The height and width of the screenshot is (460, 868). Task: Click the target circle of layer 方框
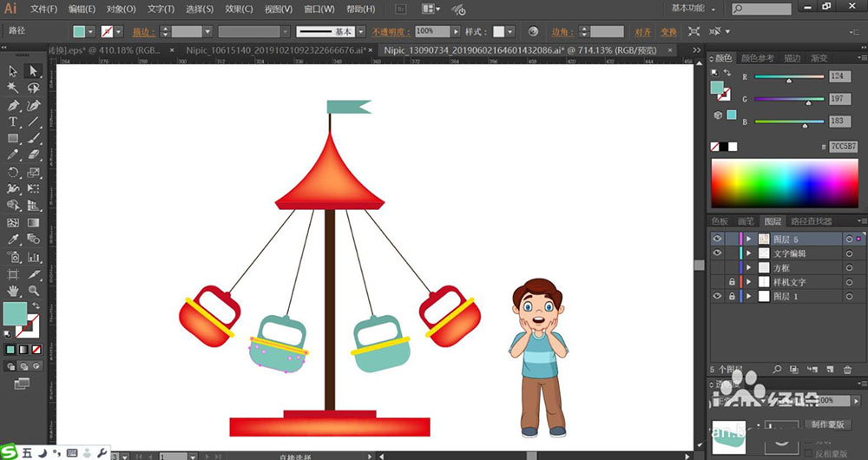[x=849, y=268]
